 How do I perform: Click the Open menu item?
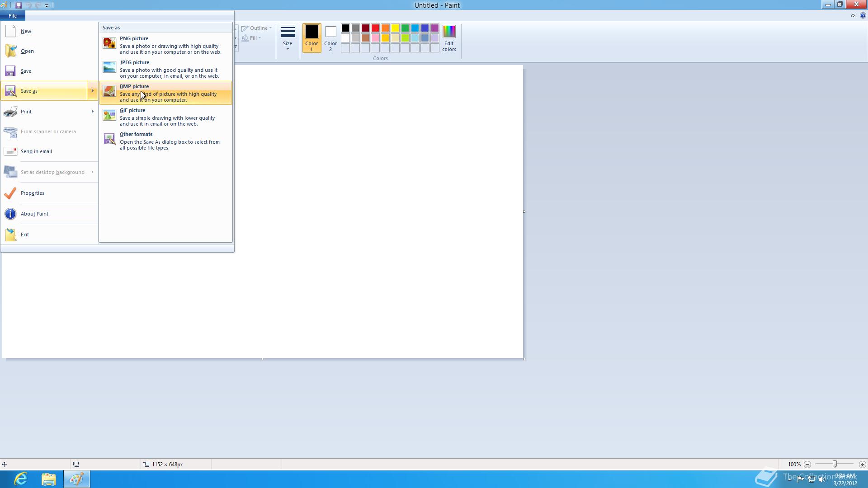click(x=27, y=51)
